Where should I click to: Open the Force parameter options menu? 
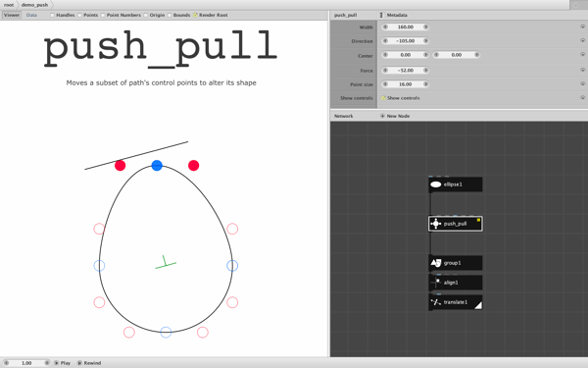582,70
